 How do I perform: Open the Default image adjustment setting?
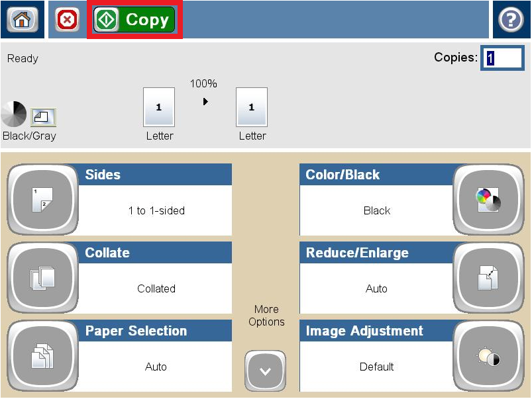click(376, 367)
